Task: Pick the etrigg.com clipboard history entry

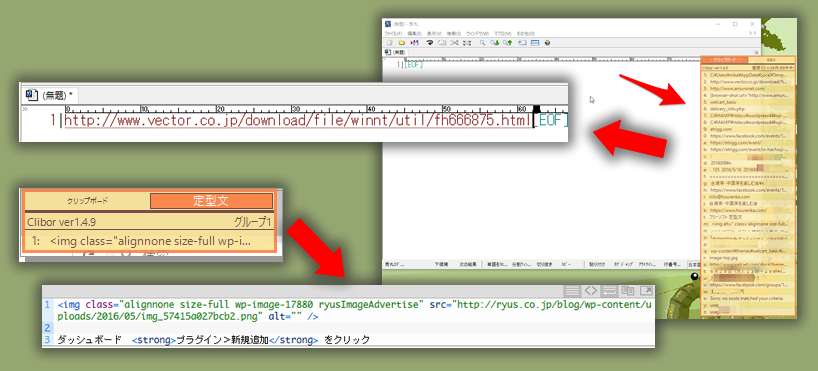Action: pyautogui.click(x=748, y=129)
